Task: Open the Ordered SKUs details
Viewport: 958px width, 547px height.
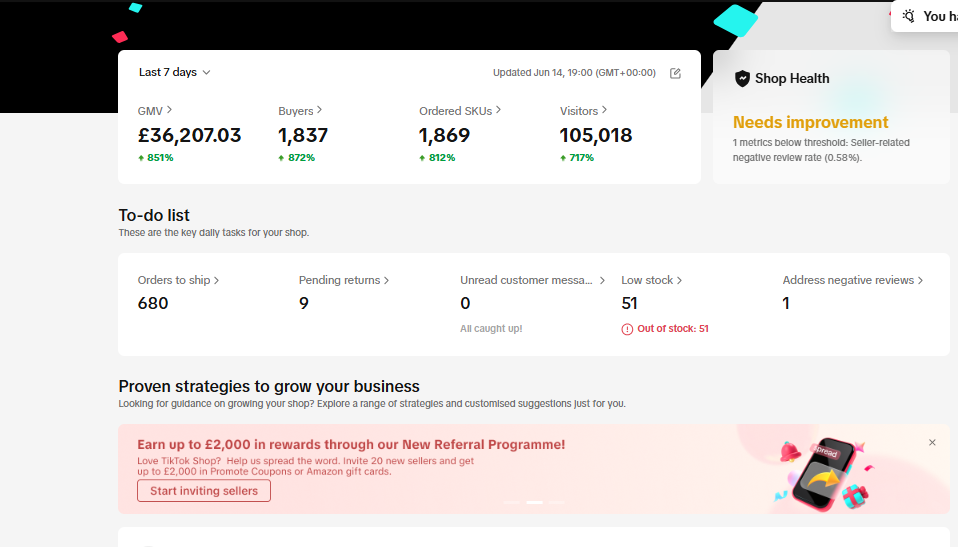Action: tap(460, 111)
